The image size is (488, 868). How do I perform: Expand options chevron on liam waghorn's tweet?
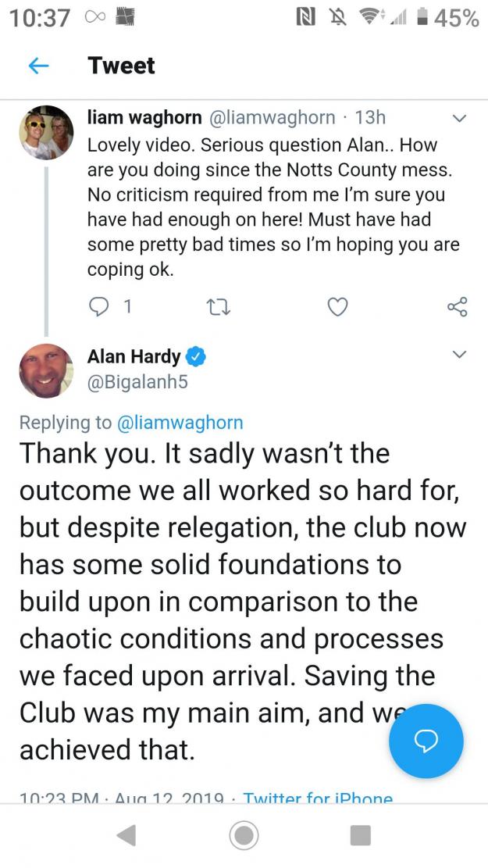460,119
